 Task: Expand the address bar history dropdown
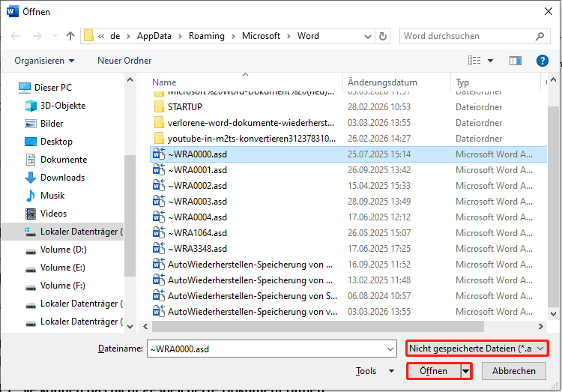point(367,36)
